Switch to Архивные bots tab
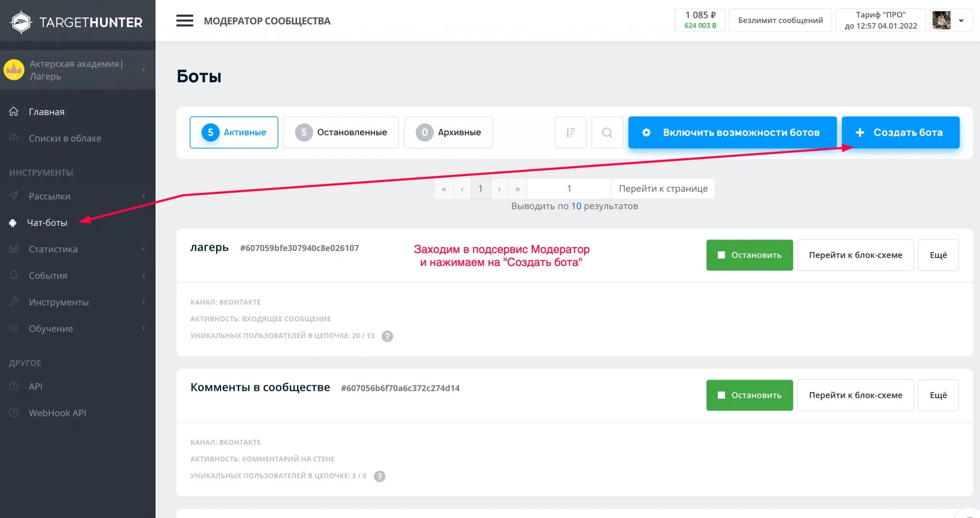Screen dimensions: 980x518 pos(448,132)
